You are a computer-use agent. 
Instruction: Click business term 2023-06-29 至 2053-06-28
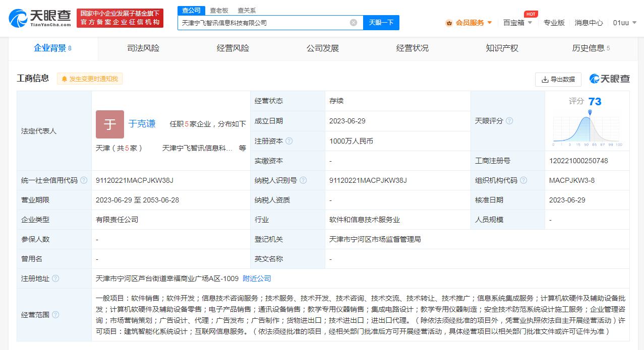(x=137, y=200)
